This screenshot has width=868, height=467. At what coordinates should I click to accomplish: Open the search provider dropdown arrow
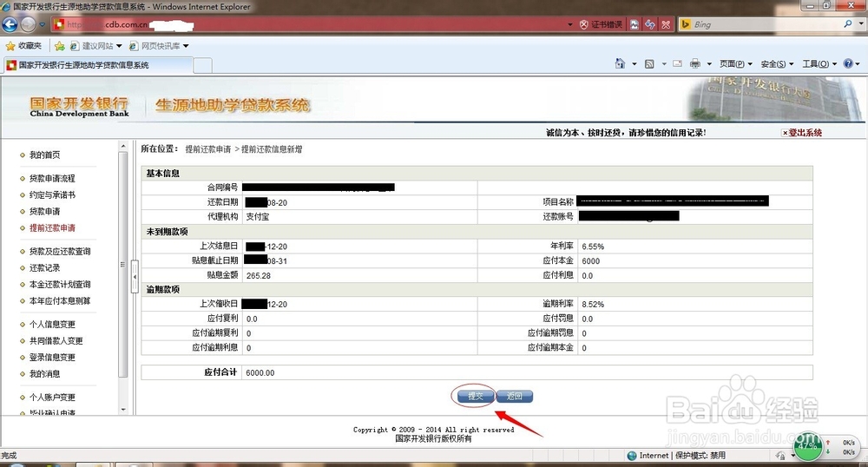pyautogui.click(x=860, y=23)
